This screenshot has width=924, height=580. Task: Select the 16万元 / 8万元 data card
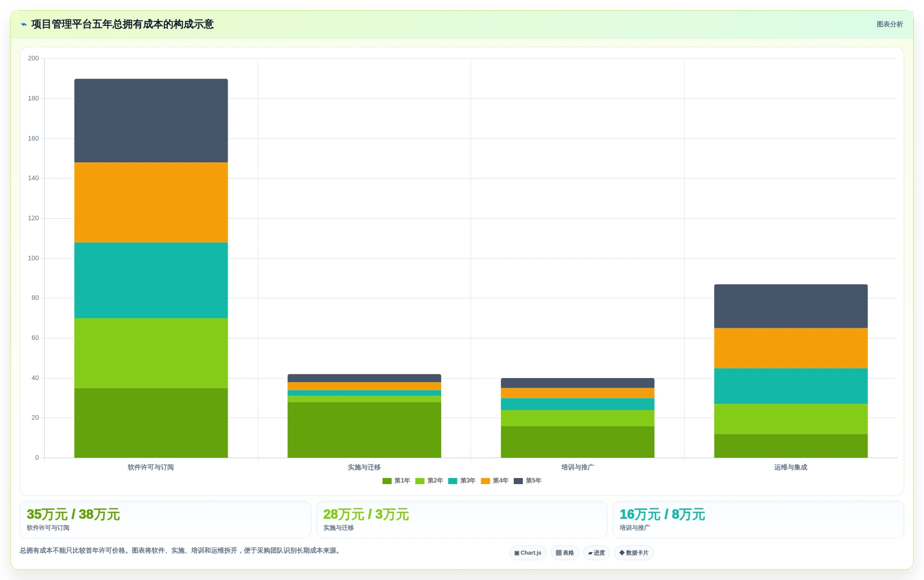click(x=758, y=520)
